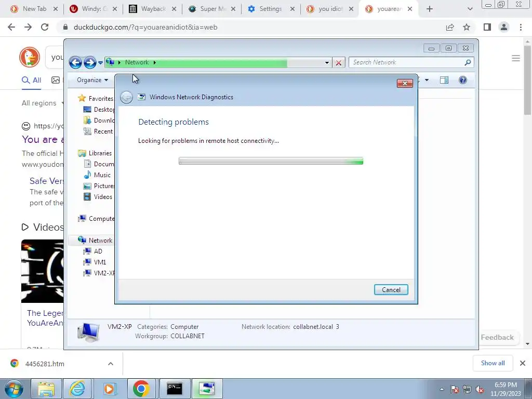Screen dimensions: 532x399
Task: Switch to the New Tab browser tab
Action: click(x=34, y=9)
